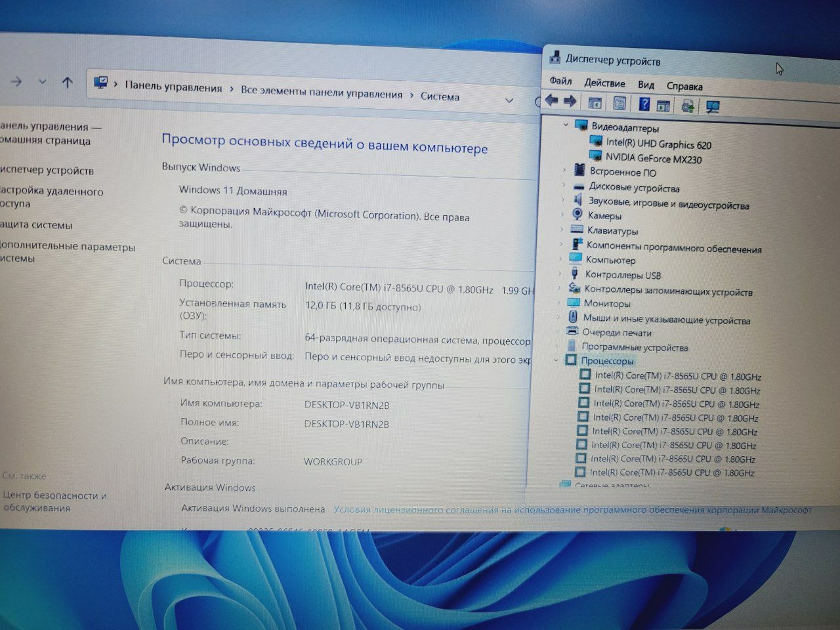
Task: Open the Защита системы link
Action: (37, 224)
